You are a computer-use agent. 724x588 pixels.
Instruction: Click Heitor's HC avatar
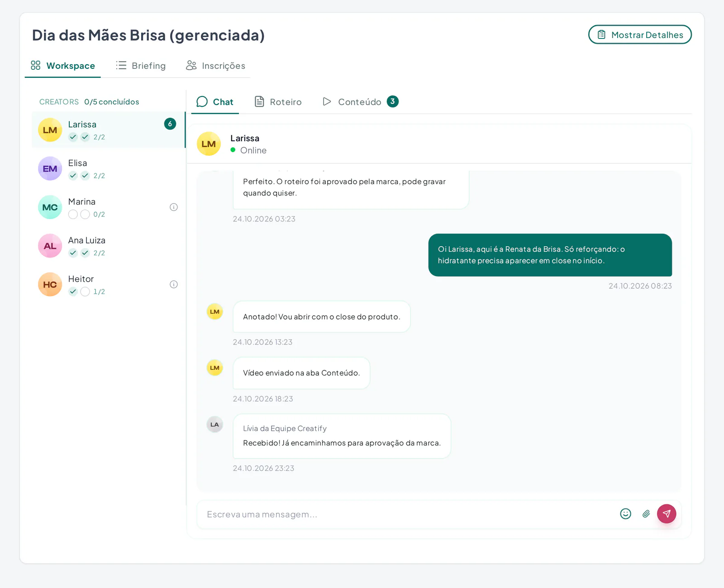click(50, 284)
